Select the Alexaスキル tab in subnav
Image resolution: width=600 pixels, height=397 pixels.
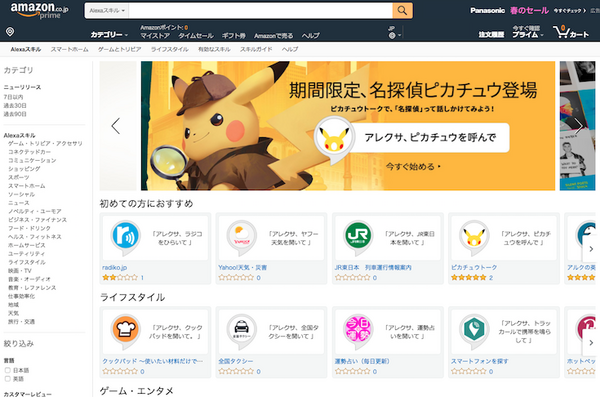click(26, 49)
